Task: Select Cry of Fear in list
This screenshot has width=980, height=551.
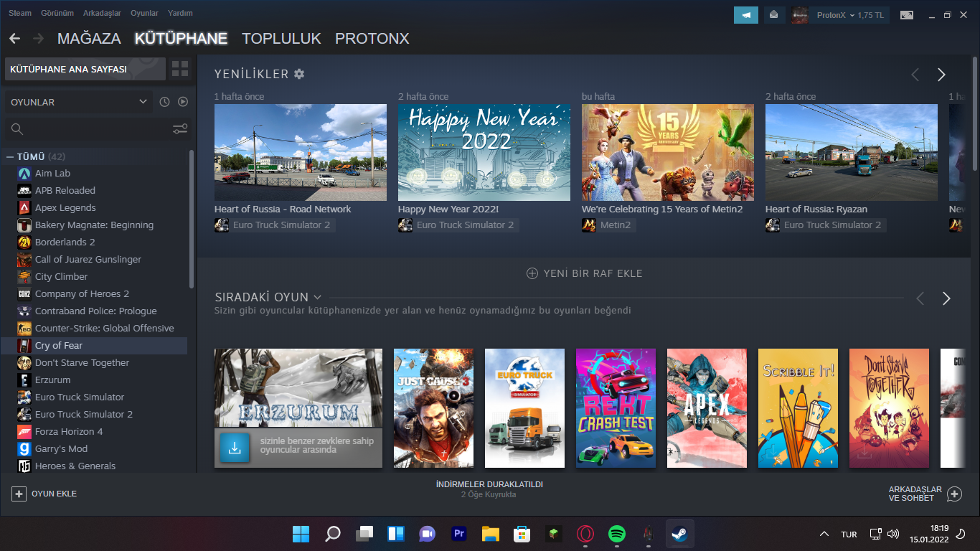Action: (x=95, y=346)
